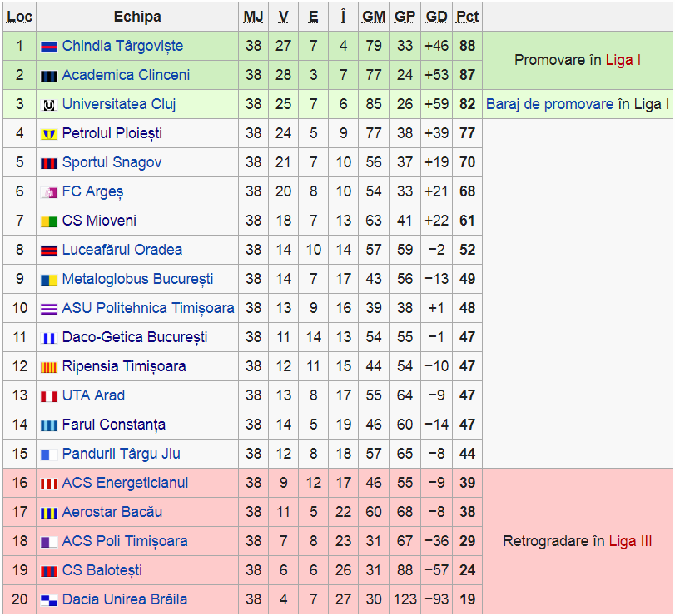Click the ASU Politehnica Timișoara striped icon
The height and width of the screenshot is (616, 675).
pos(48,309)
